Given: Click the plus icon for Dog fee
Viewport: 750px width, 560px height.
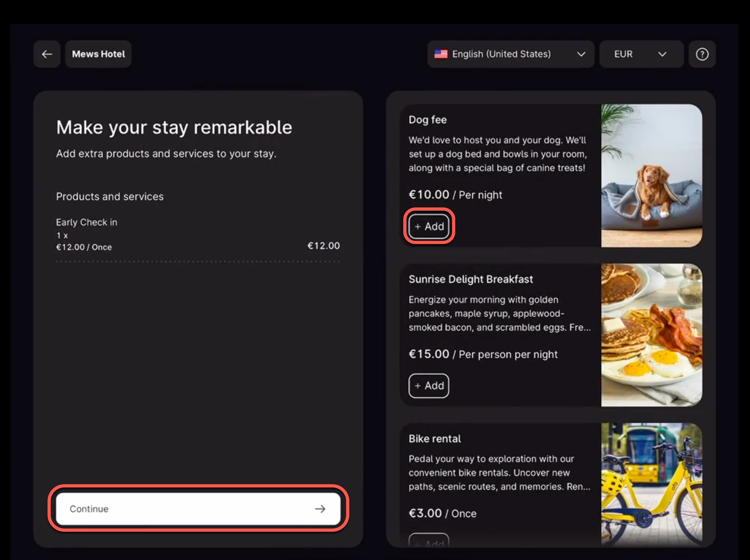Looking at the screenshot, I should [x=417, y=226].
